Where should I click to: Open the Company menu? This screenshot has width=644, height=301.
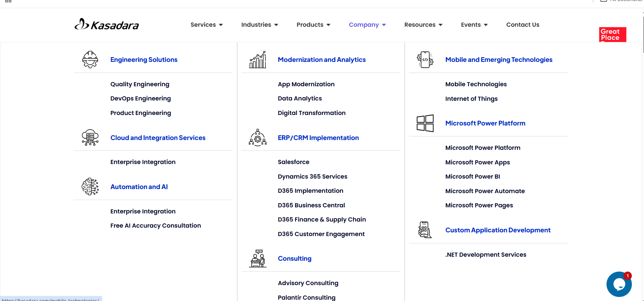pos(367,25)
